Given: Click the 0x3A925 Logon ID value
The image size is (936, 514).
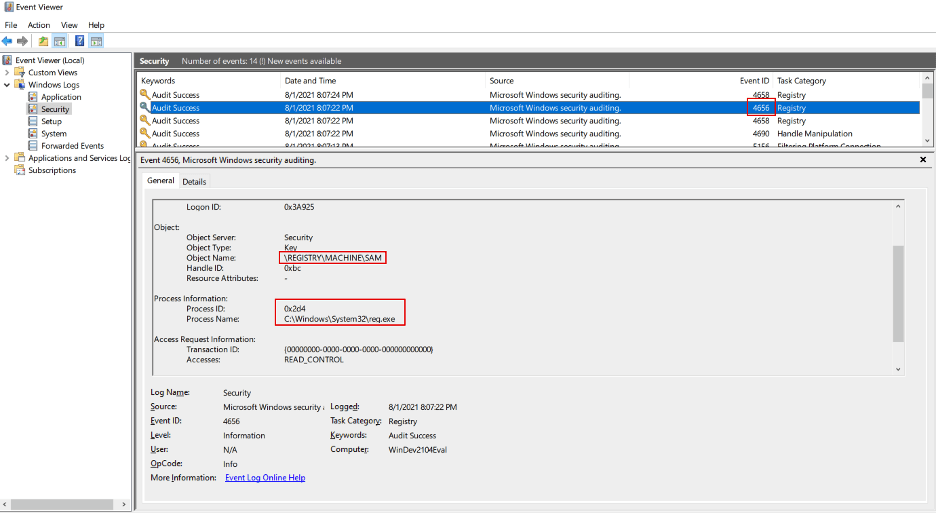Looking at the screenshot, I should [x=299, y=207].
